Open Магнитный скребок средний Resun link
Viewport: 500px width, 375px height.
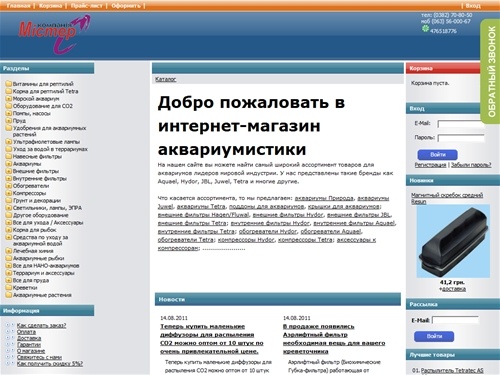click(447, 198)
